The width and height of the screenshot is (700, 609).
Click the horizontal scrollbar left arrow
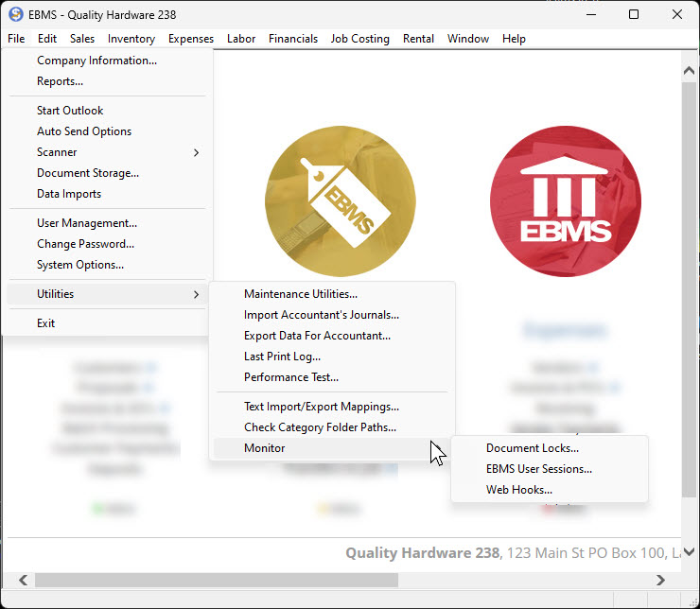(x=23, y=580)
